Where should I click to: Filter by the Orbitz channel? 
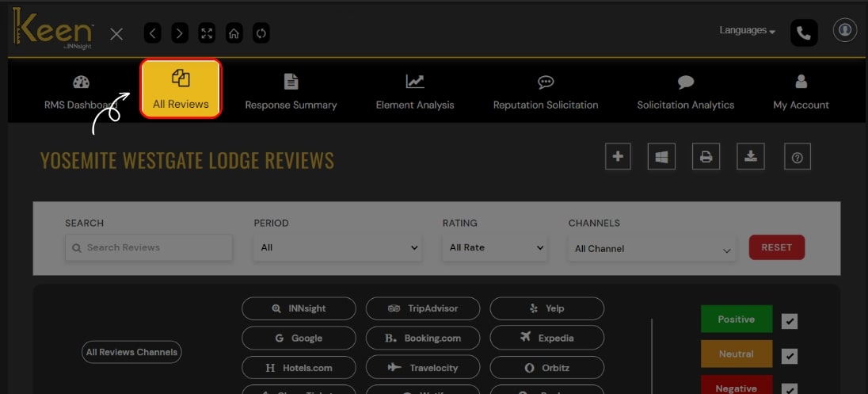547,367
